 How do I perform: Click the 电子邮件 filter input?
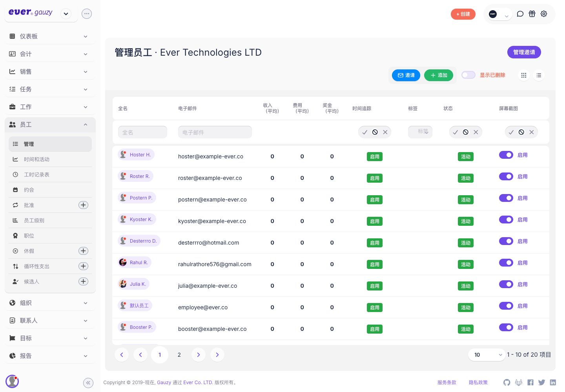click(215, 132)
